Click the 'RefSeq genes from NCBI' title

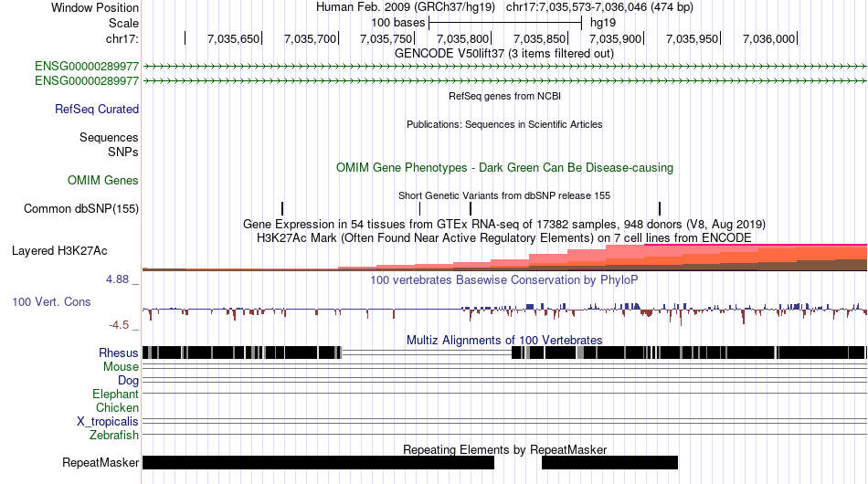coord(504,96)
